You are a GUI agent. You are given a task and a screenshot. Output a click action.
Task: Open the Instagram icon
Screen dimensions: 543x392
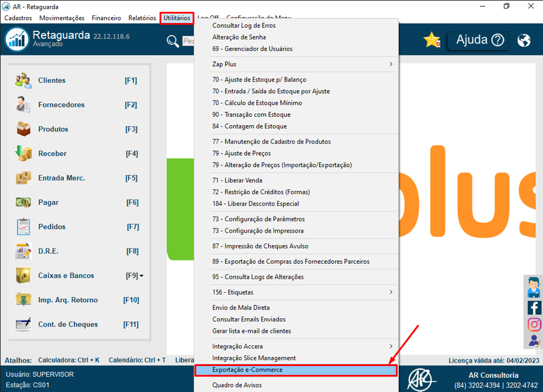click(x=534, y=325)
